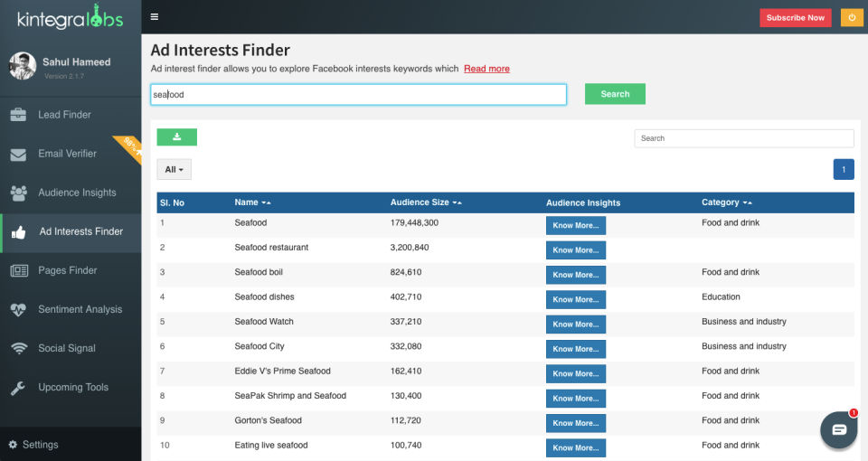Select the 'Seafood City' name cell
This screenshot has height=461, width=868.
(259, 346)
